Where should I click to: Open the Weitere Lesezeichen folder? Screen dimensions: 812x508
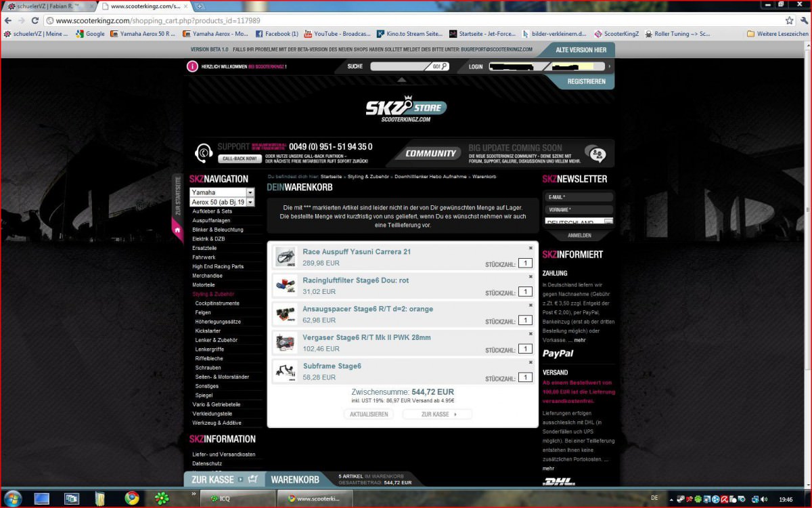coord(777,33)
